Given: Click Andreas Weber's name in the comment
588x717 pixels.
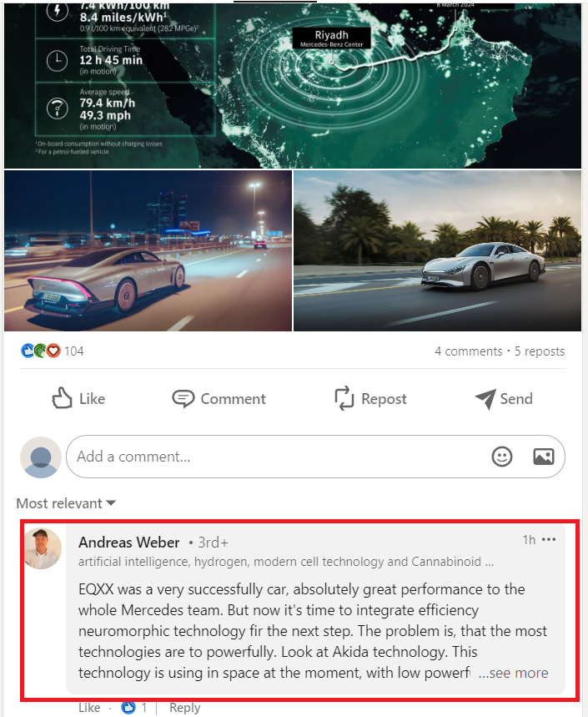Looking at the screenshot, I should coord(128,543).
